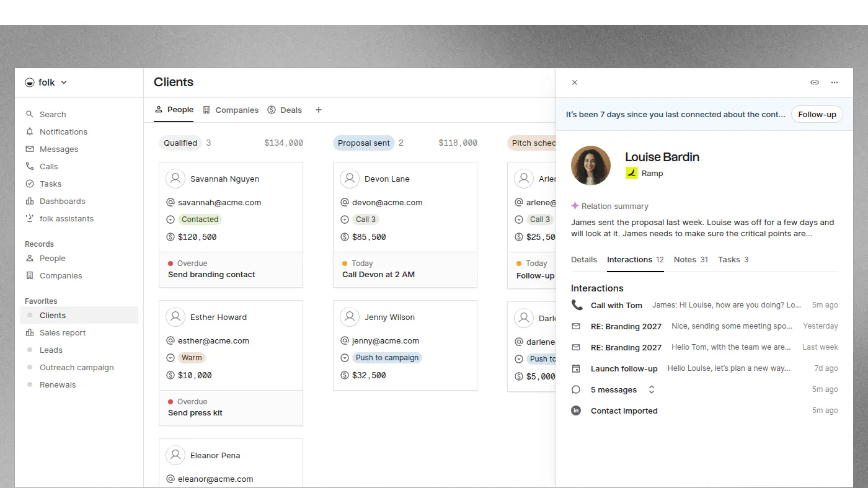This screenshot has height=488, width=868.
Task: Click the Notifications bell icon
Action: coord(30,131)
